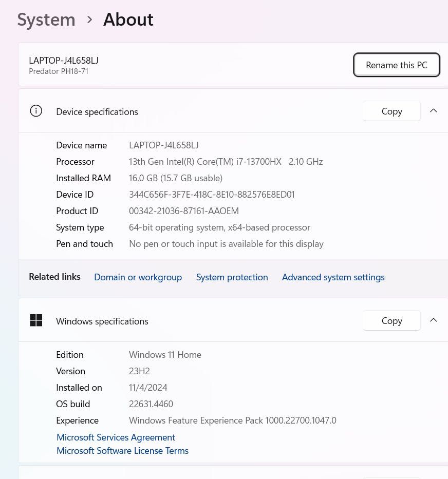Image resolution: width=448 pixels, height=479 pixels.
Task: Open the Microsoft Services Agreement link
Action: [116, 437]
